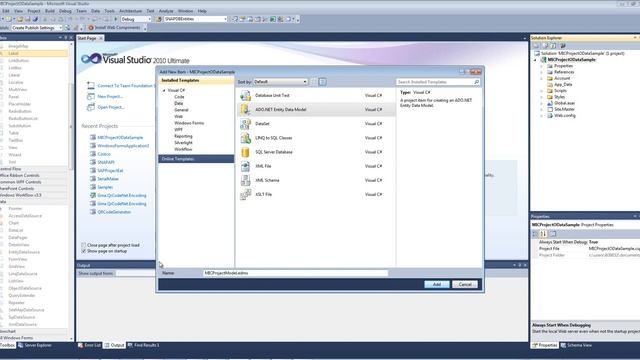Open recent project WindowsFormsApplication1
Viewport: 640px width, 360px height.
[x=123, y=146]
